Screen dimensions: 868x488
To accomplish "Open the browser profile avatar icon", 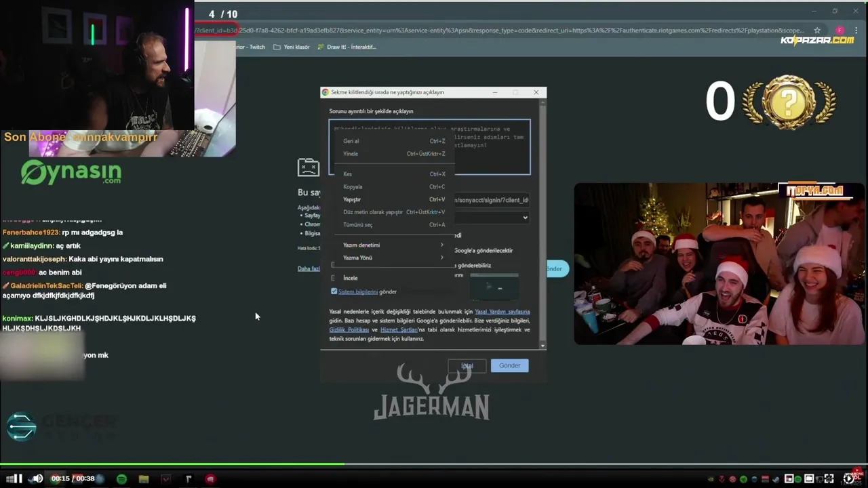I will click(840, 30).
